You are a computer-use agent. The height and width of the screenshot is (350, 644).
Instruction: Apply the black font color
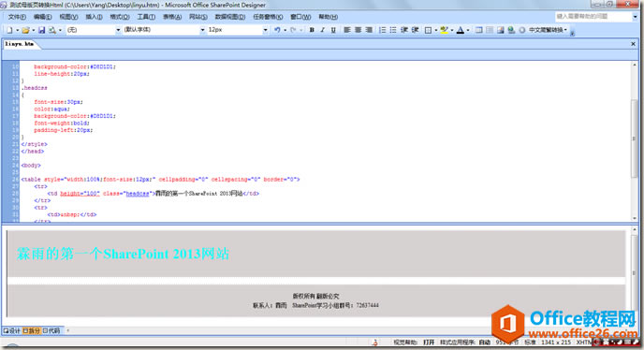click(x=461, y=30)
